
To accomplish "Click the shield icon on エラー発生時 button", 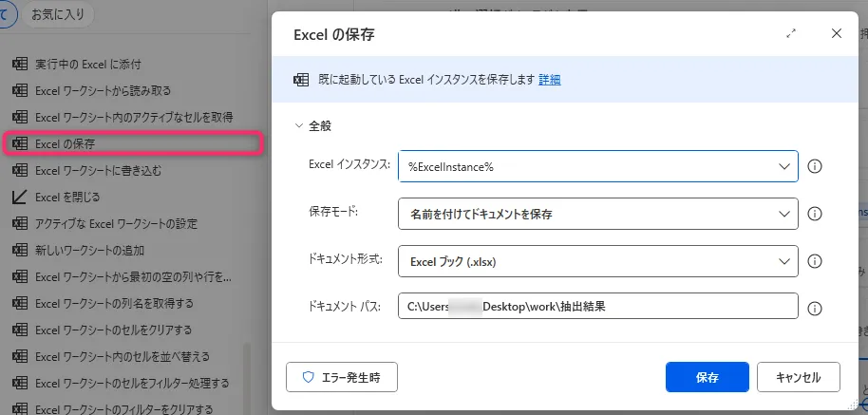I will 308,377.
